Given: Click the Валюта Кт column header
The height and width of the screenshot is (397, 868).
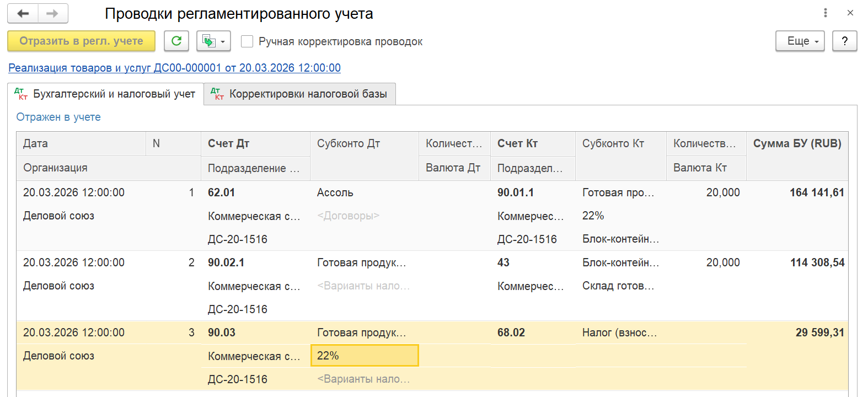Looking at the screenshot, I should [706, 168].
